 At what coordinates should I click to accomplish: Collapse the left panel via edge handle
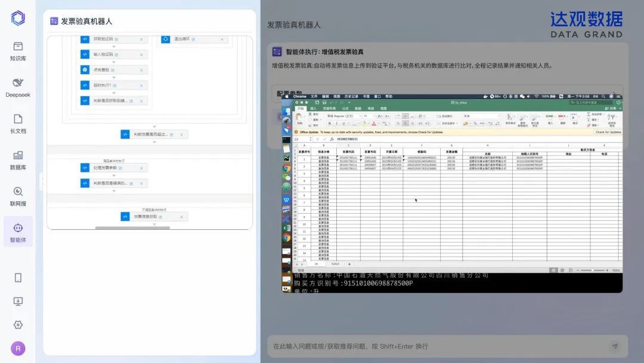click(x=41, y=181)
